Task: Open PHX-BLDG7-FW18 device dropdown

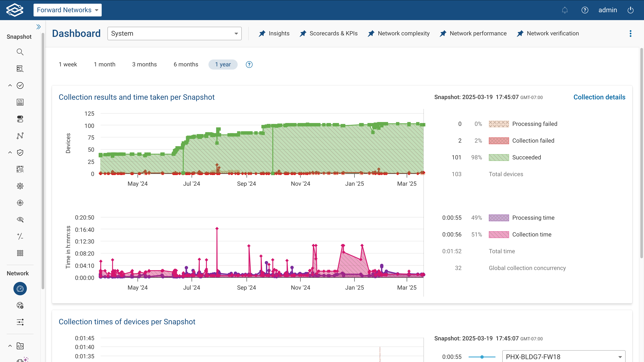Action: click(x=563, y=356)
